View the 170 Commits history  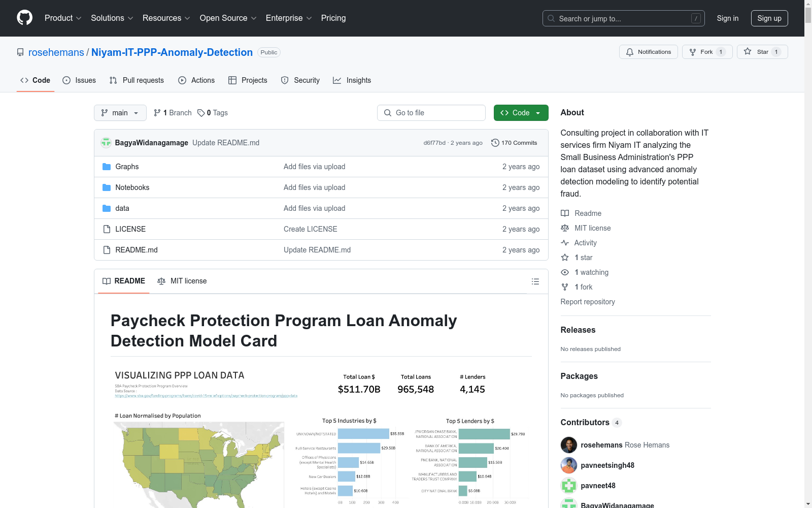514,143
